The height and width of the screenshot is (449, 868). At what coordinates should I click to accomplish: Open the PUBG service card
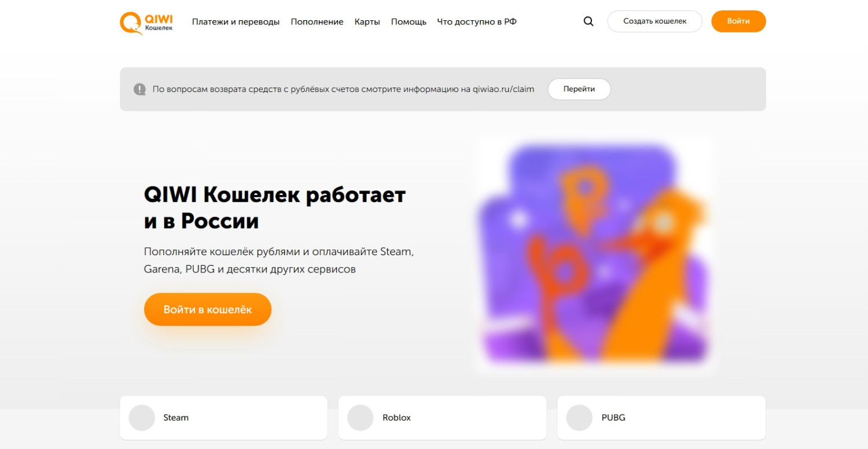661,418
